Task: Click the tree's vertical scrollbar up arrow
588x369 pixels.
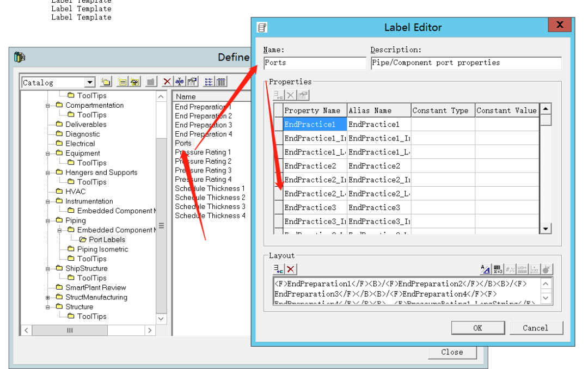Action: 161,96
